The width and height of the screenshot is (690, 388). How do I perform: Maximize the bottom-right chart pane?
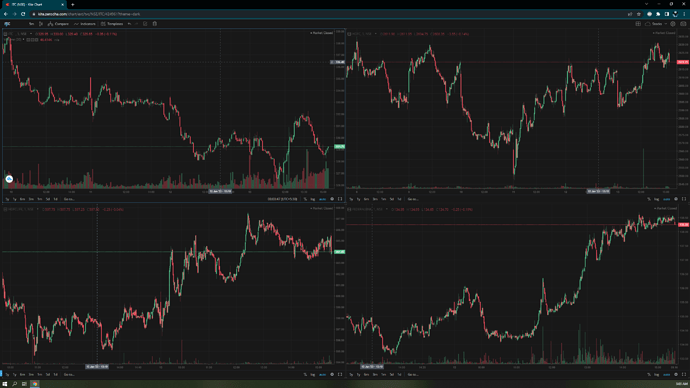684,374
